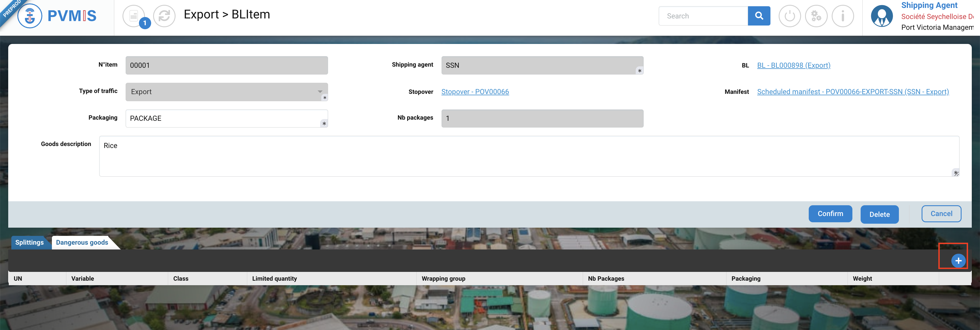Expand the Type of traffic dropdown
The height and width of the screenshot is (330, 980).
tap(320, 92)
